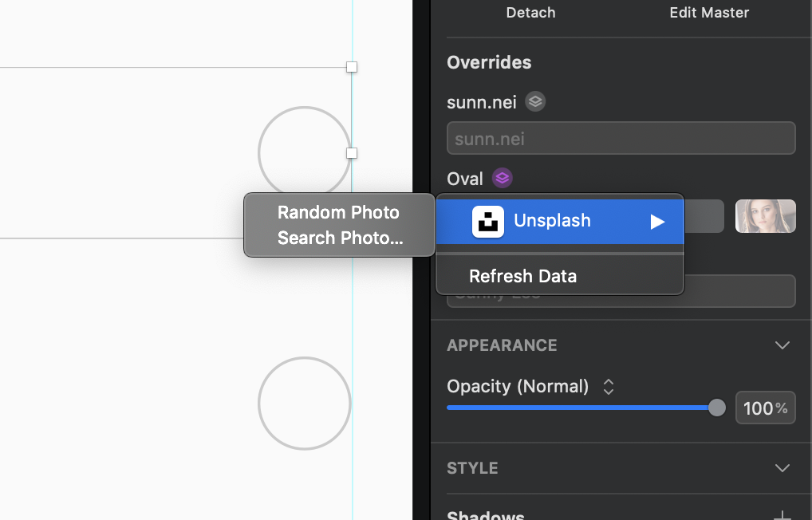The image size is (812, 520).
Task: Click the Edit Master button
Action: pos(709,13)
